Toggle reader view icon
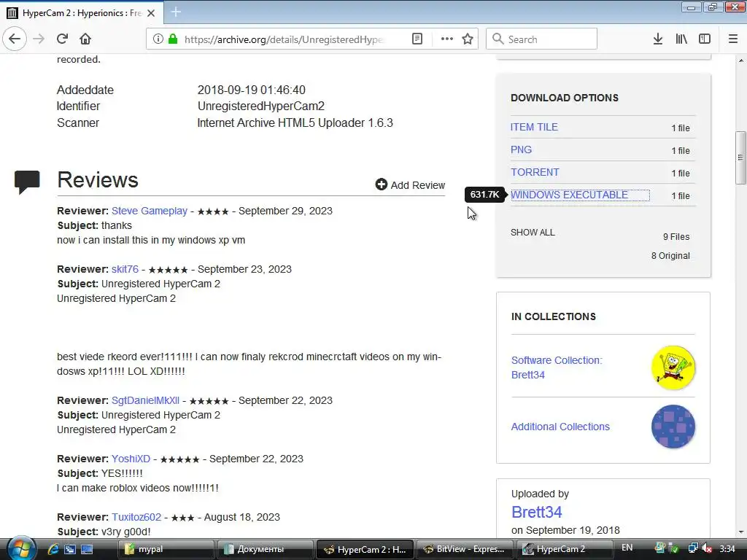The image size is (747, 560). (x=417, y=39)
